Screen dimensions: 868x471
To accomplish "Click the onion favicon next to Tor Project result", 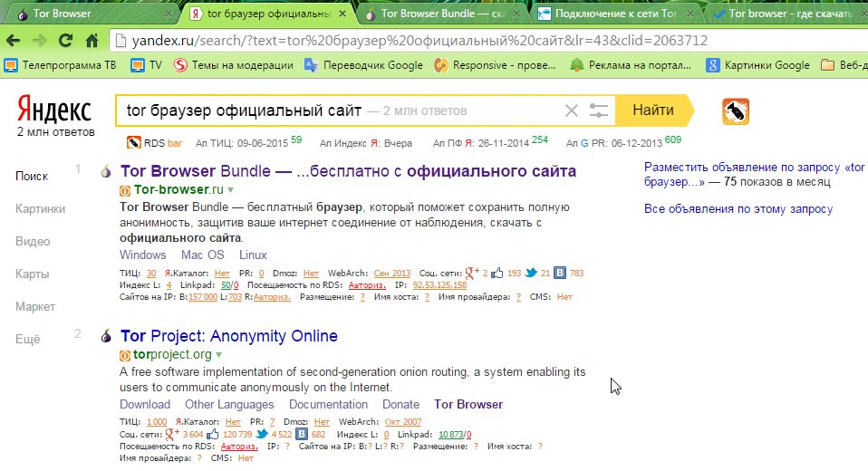I will (x=106, y=335).
